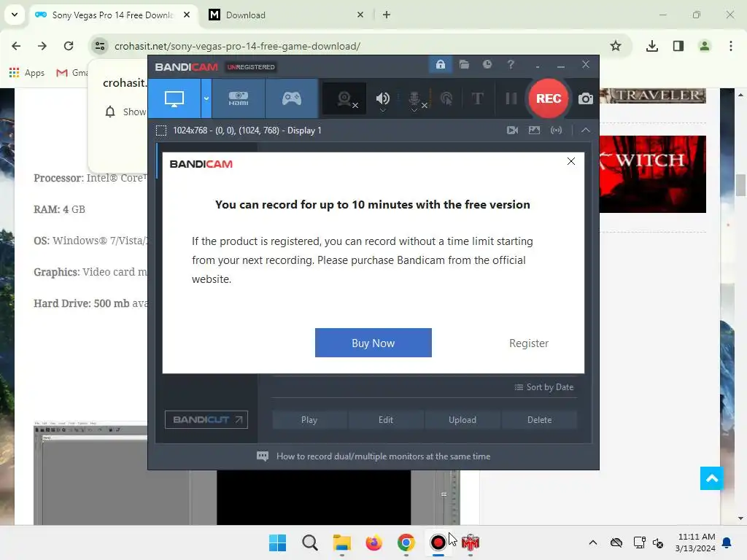Open the image list icon
Screen dimensions: 747x560
coord(534,130)
